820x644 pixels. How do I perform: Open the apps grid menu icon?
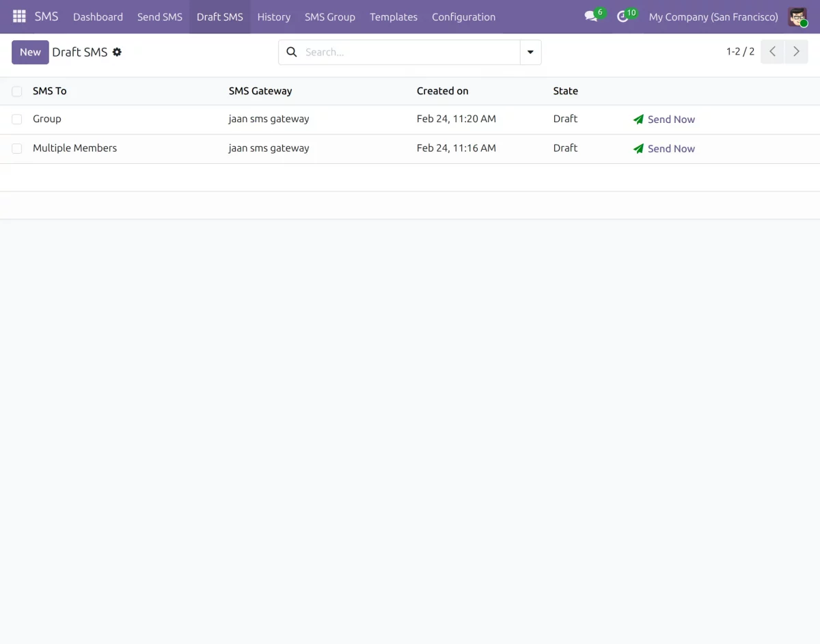(19, 16)
